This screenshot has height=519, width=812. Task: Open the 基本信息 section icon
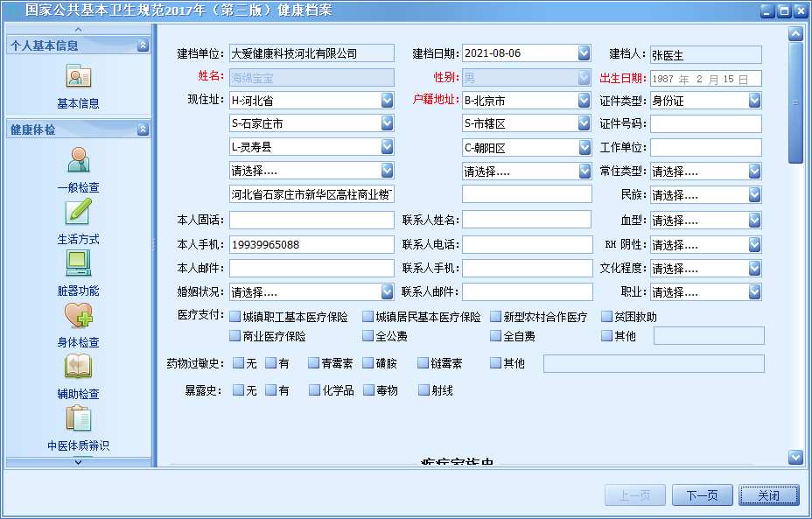click(78, 76)
